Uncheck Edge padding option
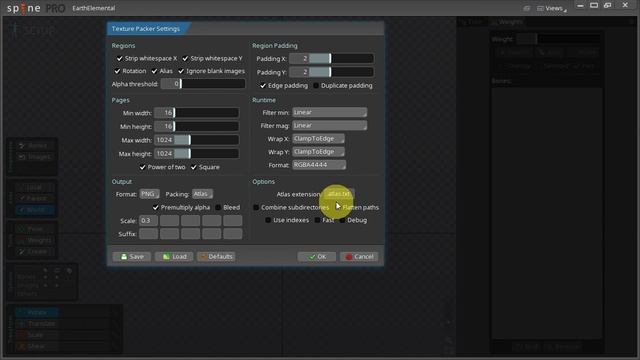Viewport: 640px width, 360px height. 263,86
